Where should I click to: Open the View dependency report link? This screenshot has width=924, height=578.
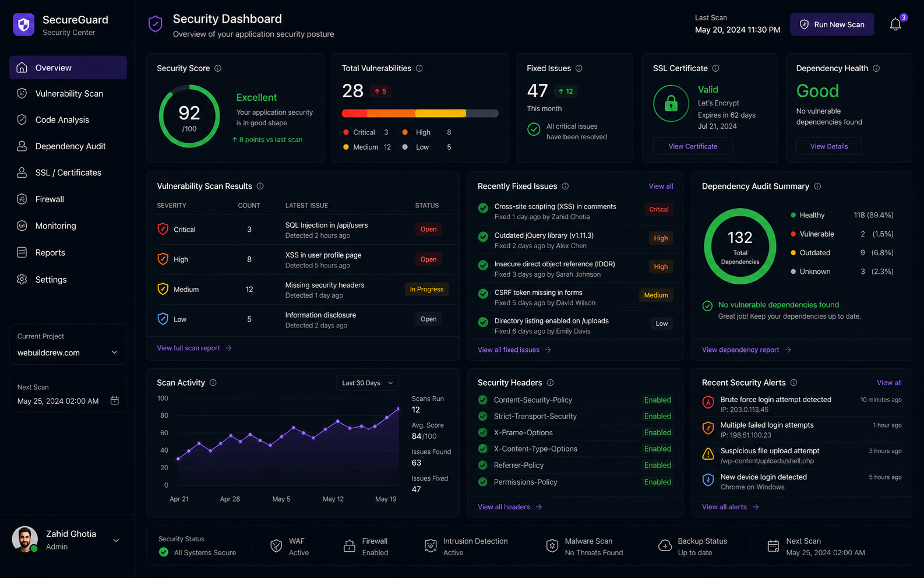click(747, 350)
